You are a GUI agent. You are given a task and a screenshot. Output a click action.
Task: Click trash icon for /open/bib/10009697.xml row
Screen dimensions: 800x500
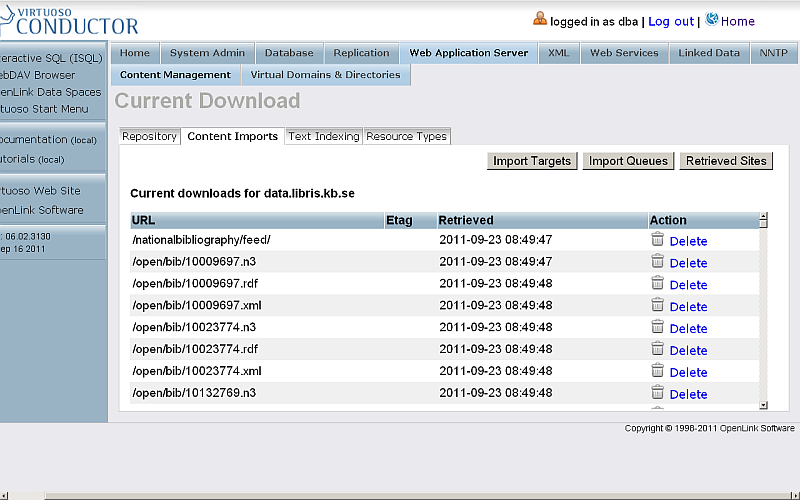(657, 306)
